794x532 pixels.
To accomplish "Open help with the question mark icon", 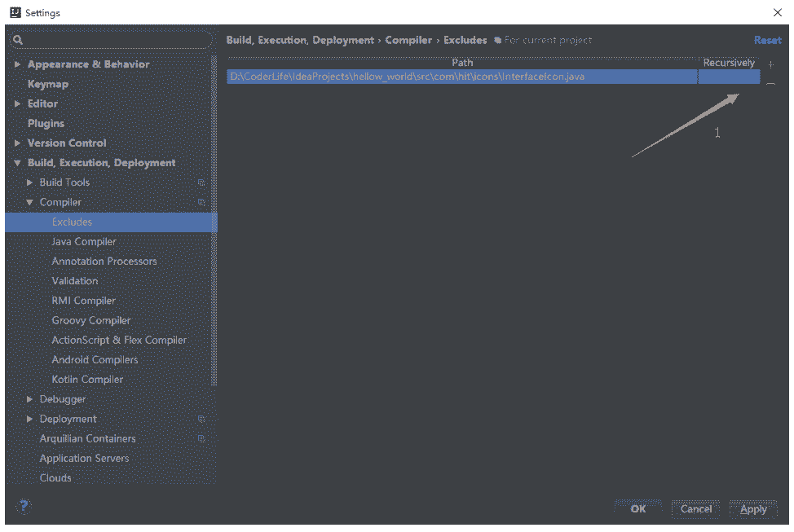I will (24, 505).
